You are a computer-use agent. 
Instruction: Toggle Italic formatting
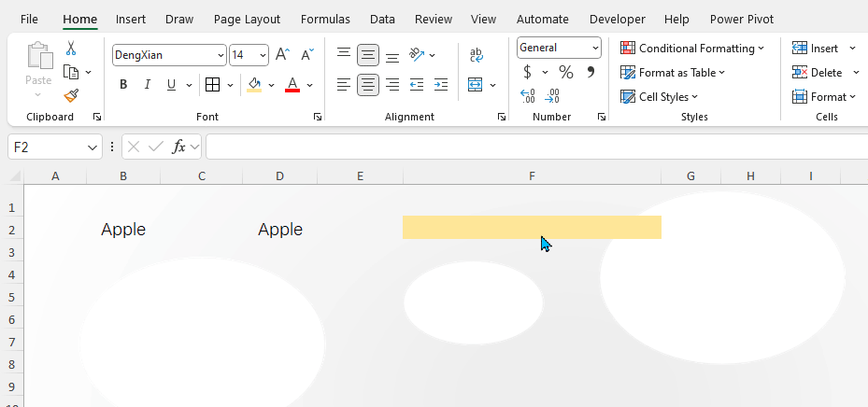(148, 85)
